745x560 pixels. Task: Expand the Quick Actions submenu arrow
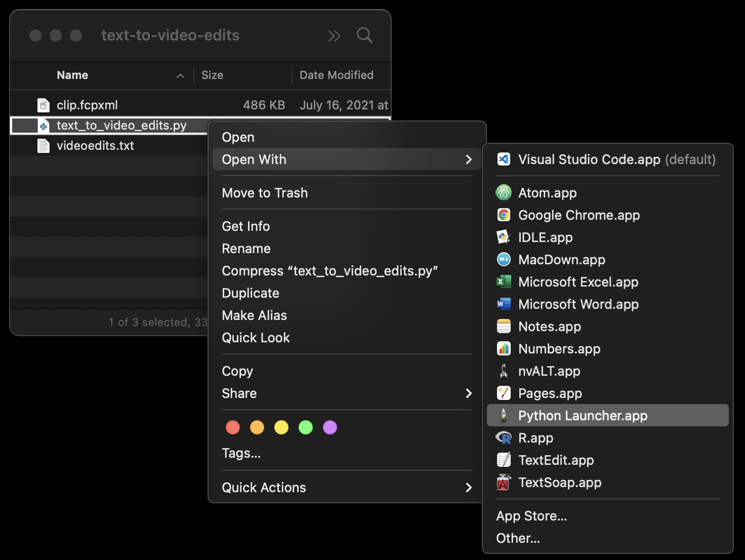469,488
